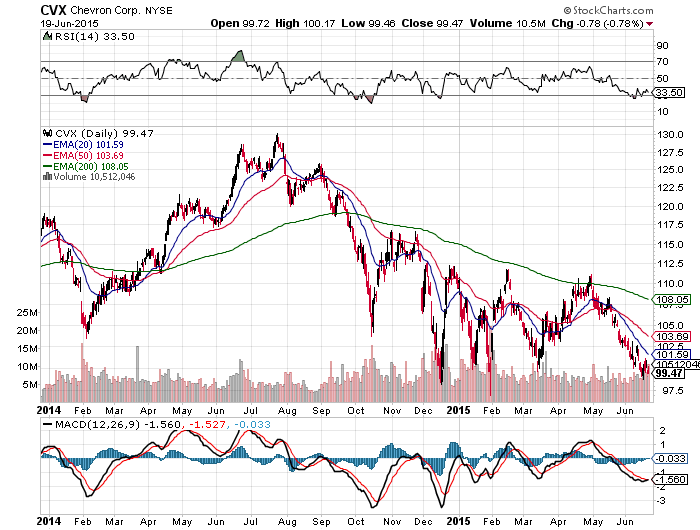Viewport: 700px width, 530px height.
Task: Click the 101.59 blue price tag
Action: [672, 355]
